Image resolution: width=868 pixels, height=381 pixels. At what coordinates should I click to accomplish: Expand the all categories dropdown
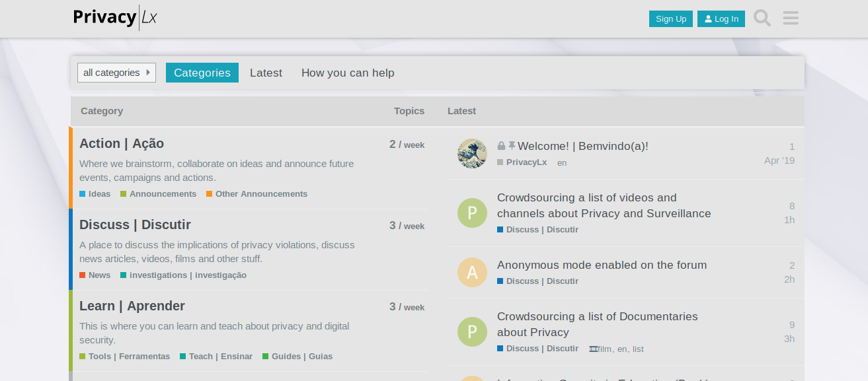pyautogui.click(x=116, y=73)
